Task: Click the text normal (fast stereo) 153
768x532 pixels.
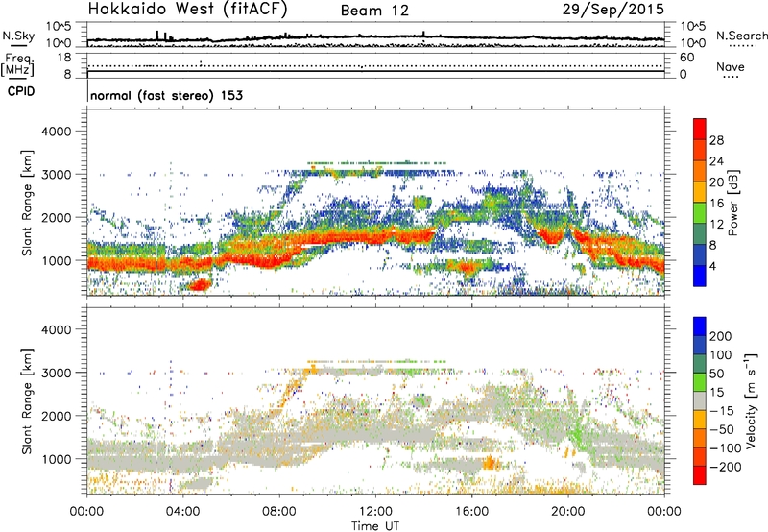Action: 166,95
